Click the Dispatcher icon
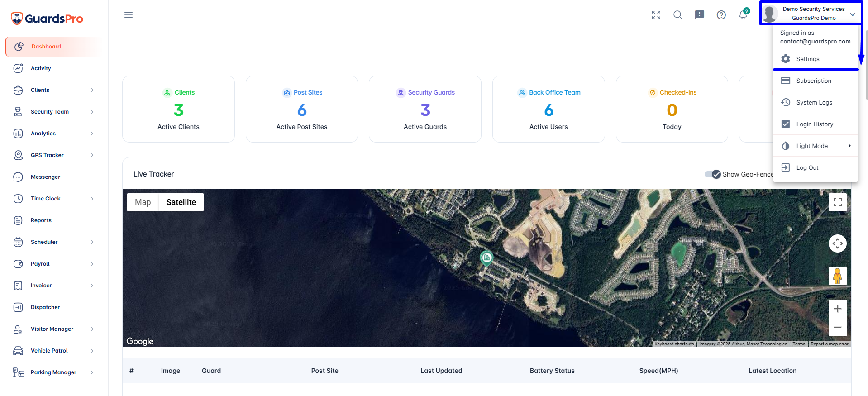 (18, 307)
